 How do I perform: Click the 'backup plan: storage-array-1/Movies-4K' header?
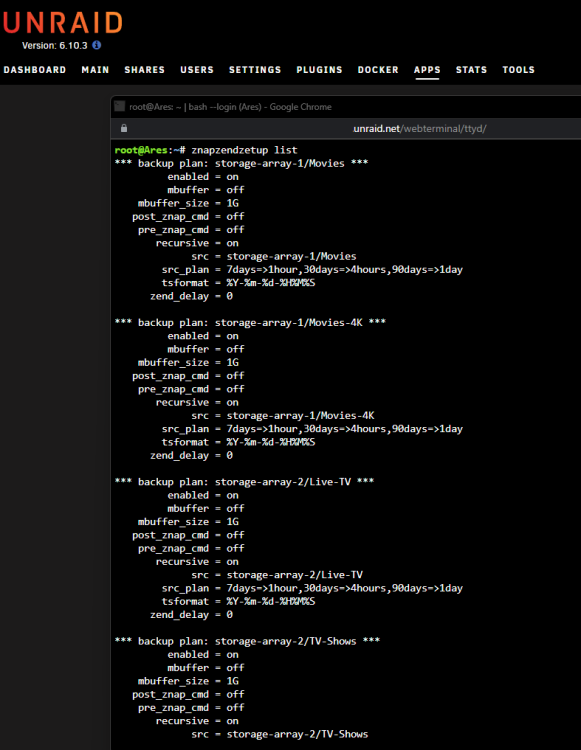(x=250, y=323)
